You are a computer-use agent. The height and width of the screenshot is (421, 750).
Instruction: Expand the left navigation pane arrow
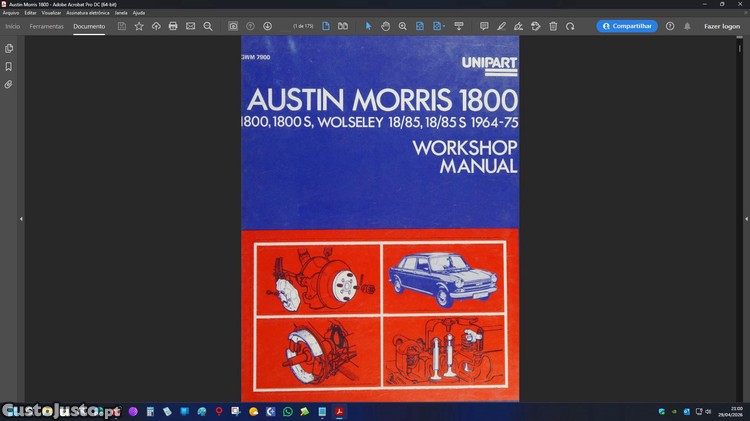(21, 218)
